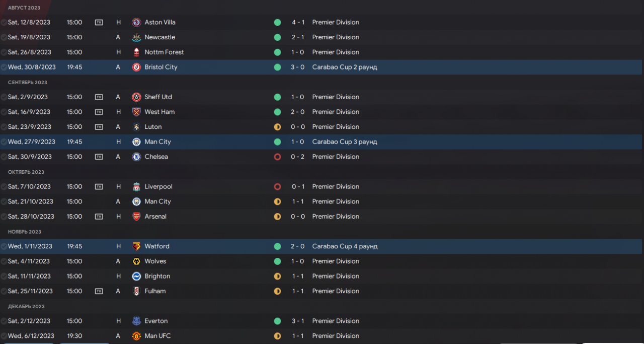Click the TV icon on the West Ham fixture
The height and width of the screenshot is (344, 644).
[99, 112]
